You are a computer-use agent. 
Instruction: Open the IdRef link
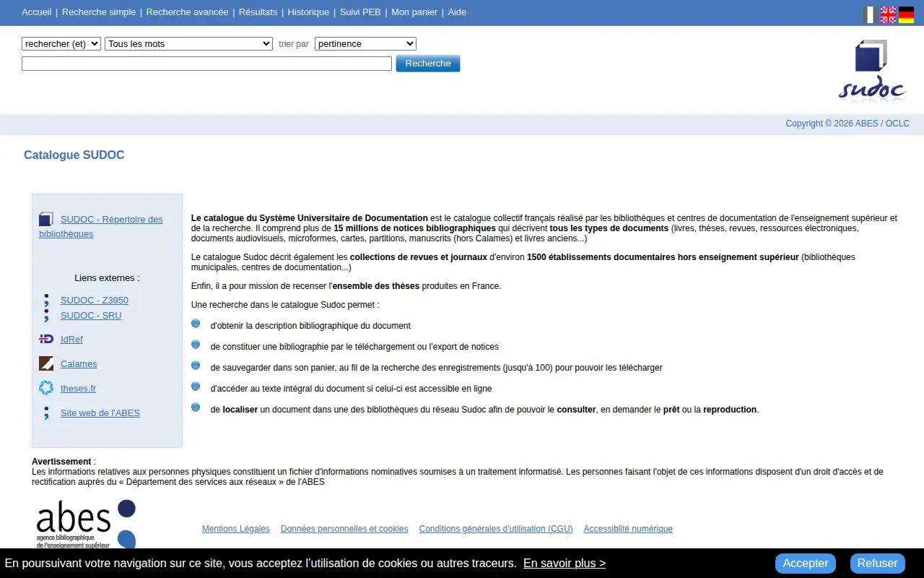[71, 339]
